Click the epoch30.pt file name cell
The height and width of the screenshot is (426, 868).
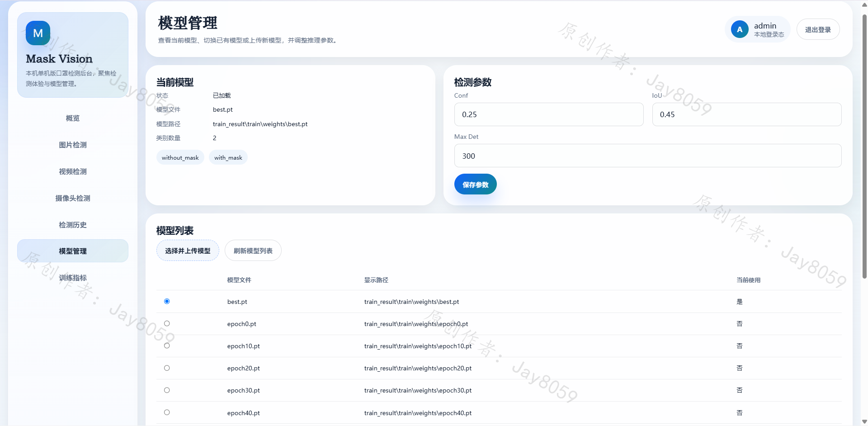tap(244, 390)
